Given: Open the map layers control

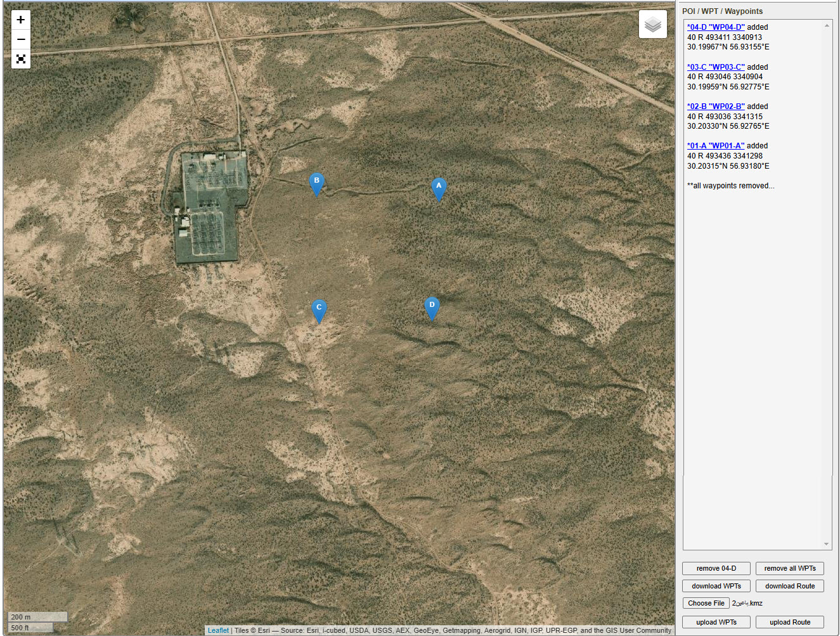Looking at the screenshot, I should [652, 25].
